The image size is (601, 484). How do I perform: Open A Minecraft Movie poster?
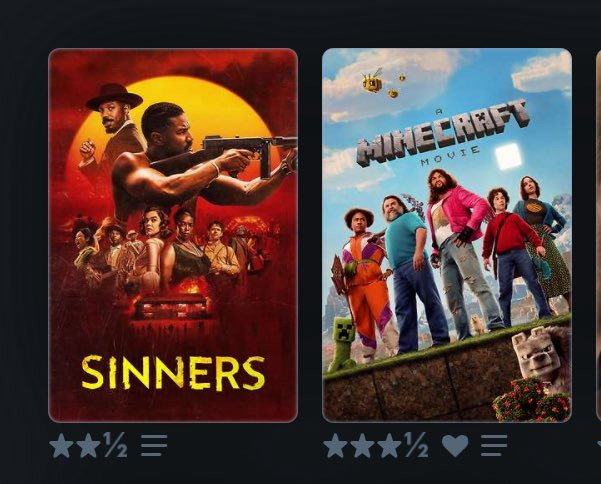coord(447,235)
